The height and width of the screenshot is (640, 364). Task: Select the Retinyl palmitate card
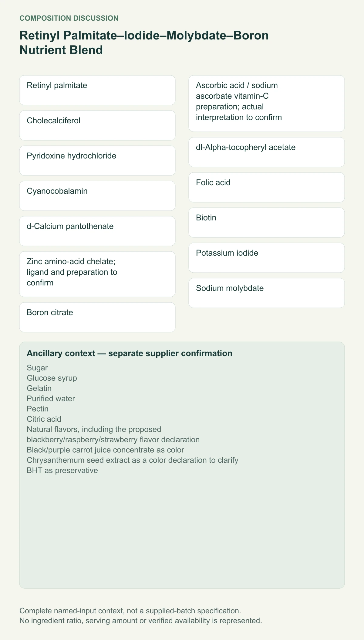click(x=97, y=90)
